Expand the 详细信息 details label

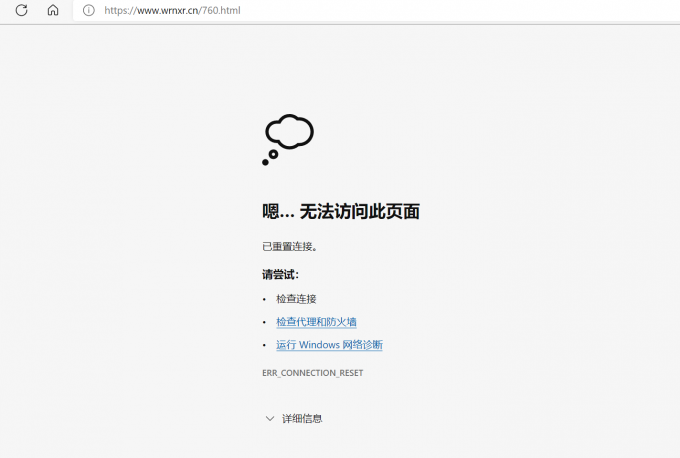click(x=302, y=418)
